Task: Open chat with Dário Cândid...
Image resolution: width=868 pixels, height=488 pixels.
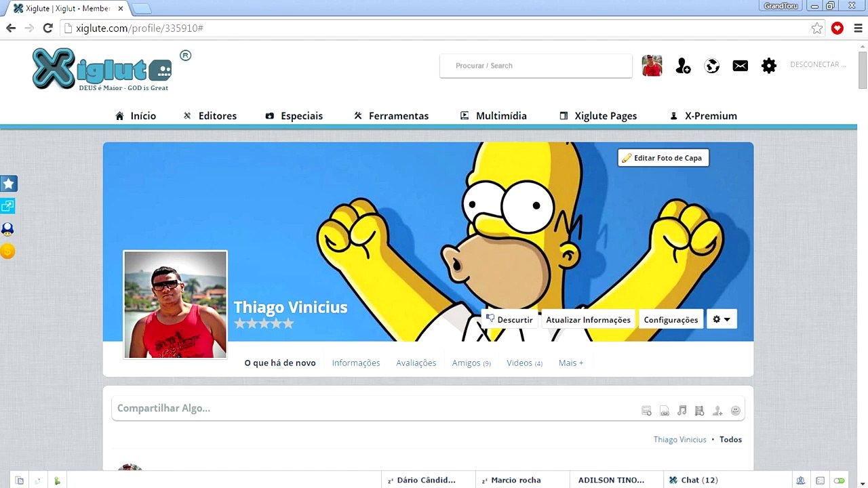Action: coord(427,480)
